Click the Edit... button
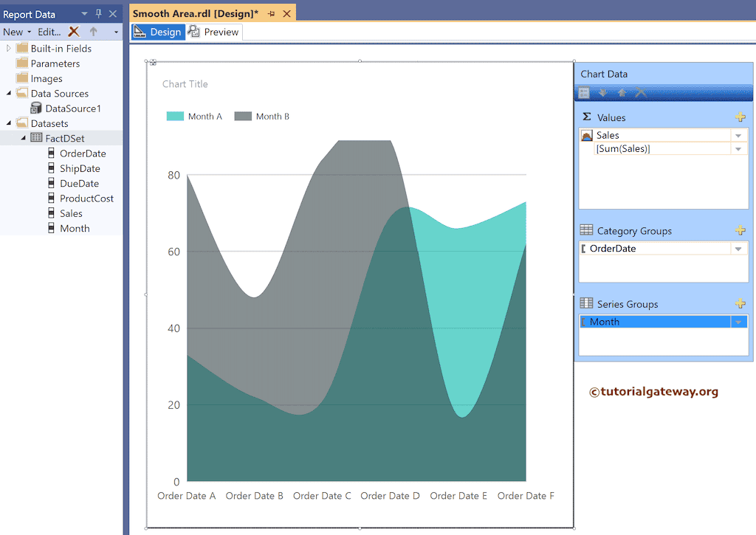The width and height of the screenshot is (756, 535). 49,32
